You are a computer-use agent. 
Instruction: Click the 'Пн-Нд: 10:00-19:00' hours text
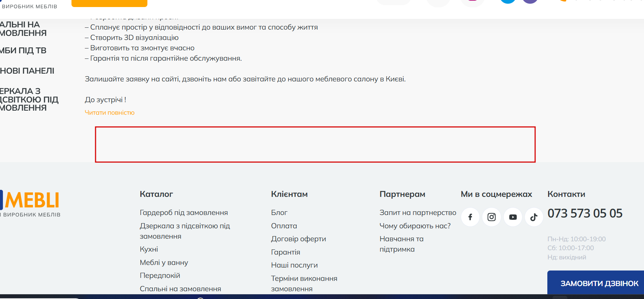pyautogui.click(x=577, y=239)
